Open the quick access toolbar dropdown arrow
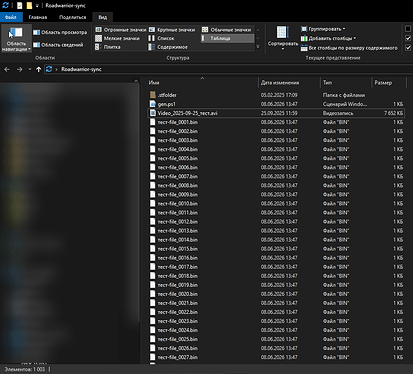 [x=37, y=6]
